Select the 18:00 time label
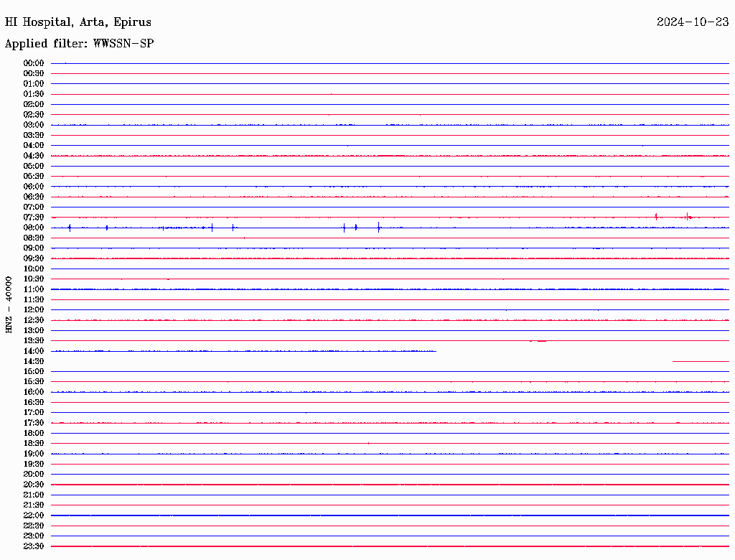This screenshot has height=560, width=735. [x=34, y=434]
